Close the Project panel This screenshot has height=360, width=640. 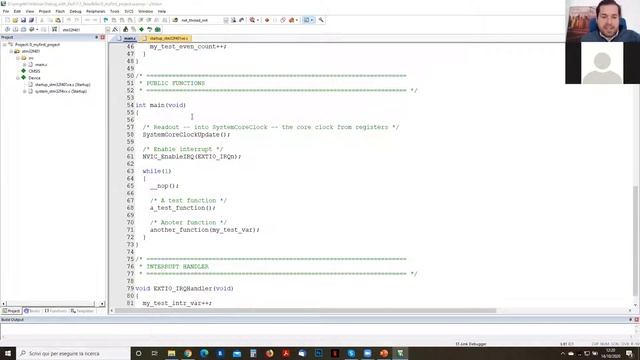(x=102, y=37)
